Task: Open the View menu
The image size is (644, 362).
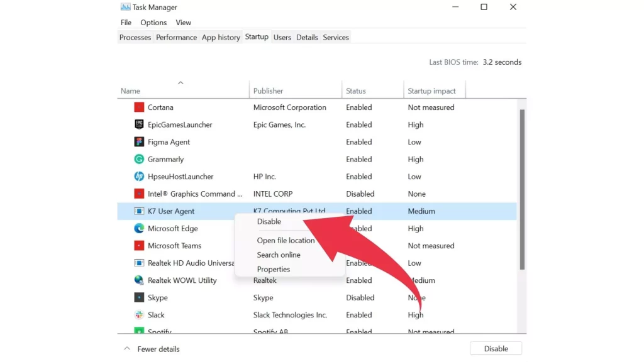Action: point(183,23)
